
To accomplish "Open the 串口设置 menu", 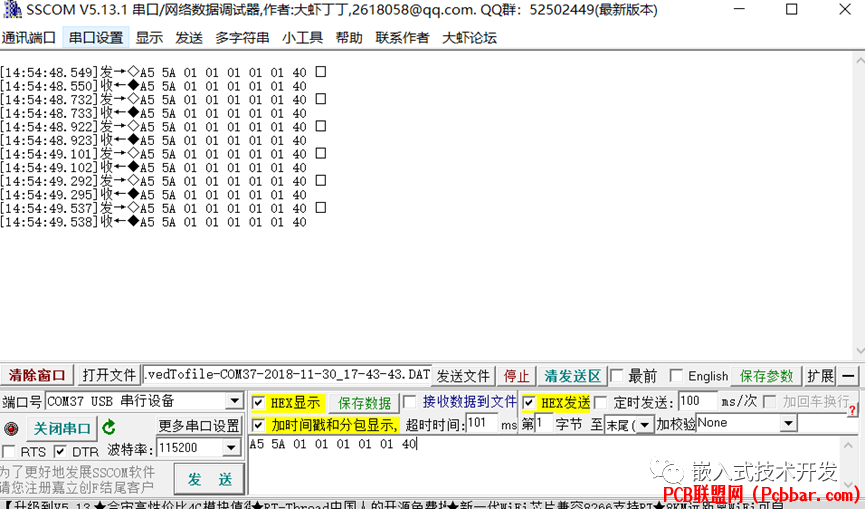I will tap(96, 37).
